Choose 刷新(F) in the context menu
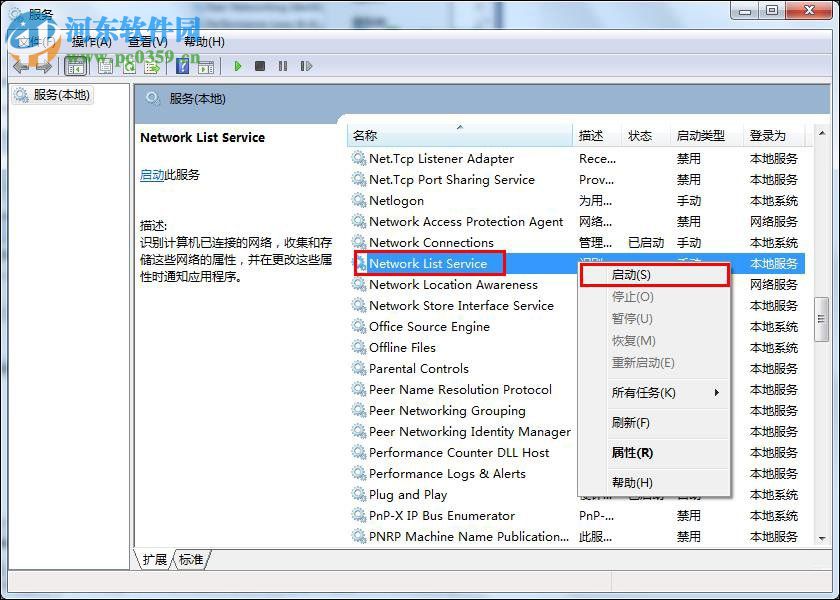 tap(631, 422)
